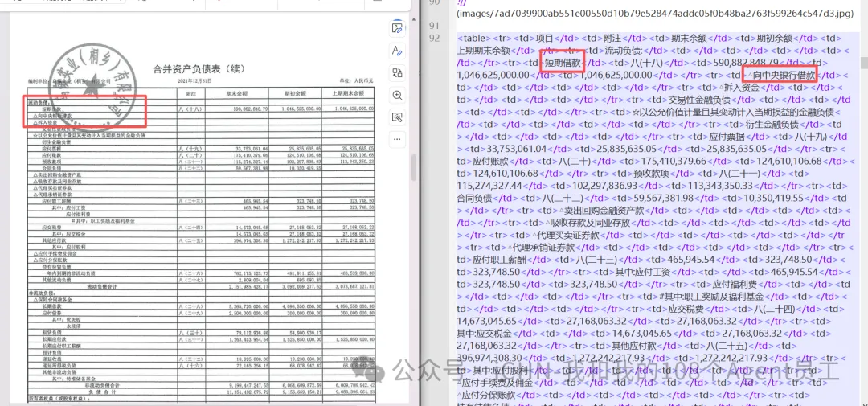The height and width of the screenshot is (406, 868).
Task: Select the 附注 column header in PDF table
Action: [x=192, y=93]
